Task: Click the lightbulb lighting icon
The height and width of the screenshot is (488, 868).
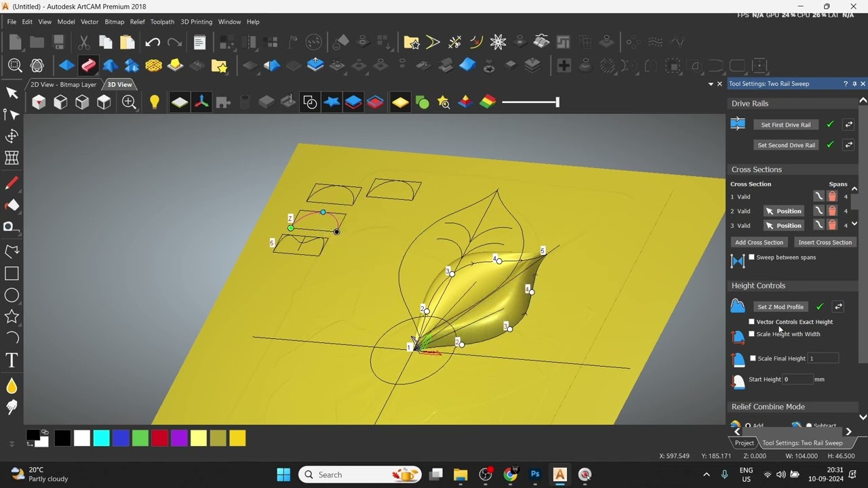Action: (155, 102)
